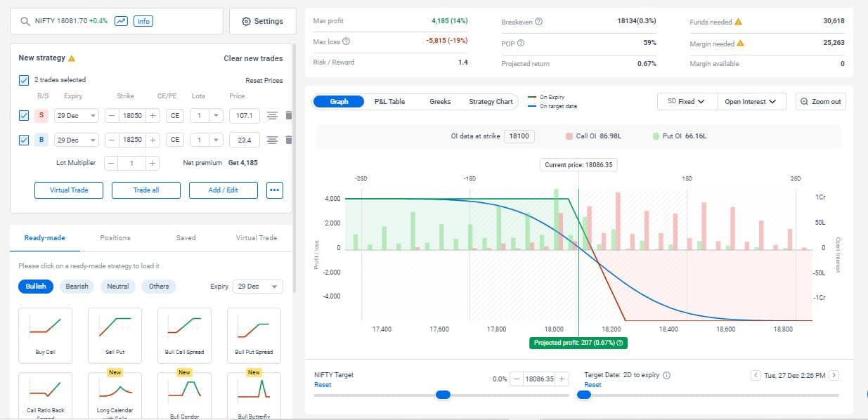Open the SD Fixed dropdown

685,101
